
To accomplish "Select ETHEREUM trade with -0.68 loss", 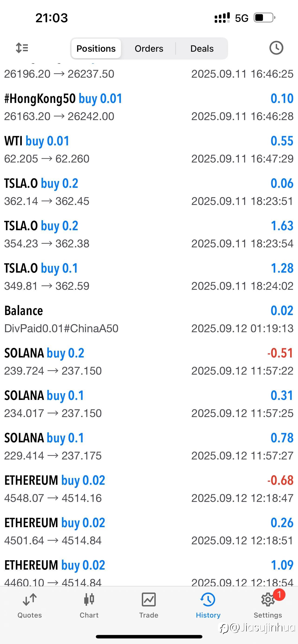I will 149,489.
